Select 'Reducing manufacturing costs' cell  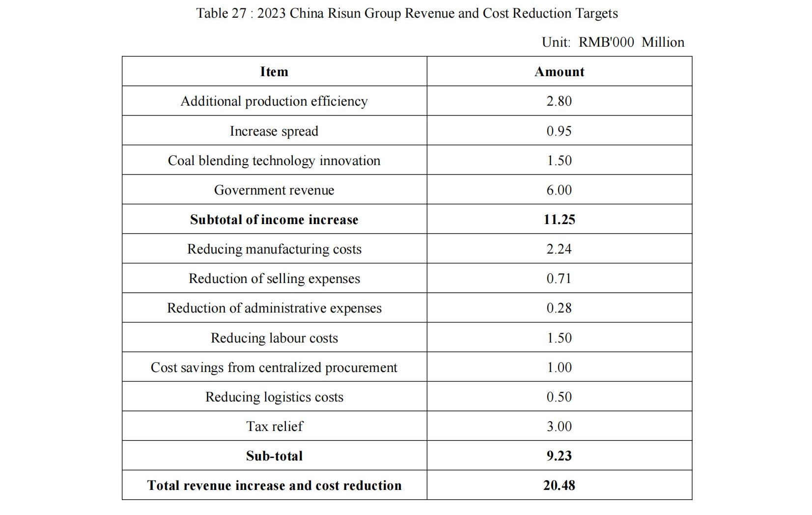point(274,249)
